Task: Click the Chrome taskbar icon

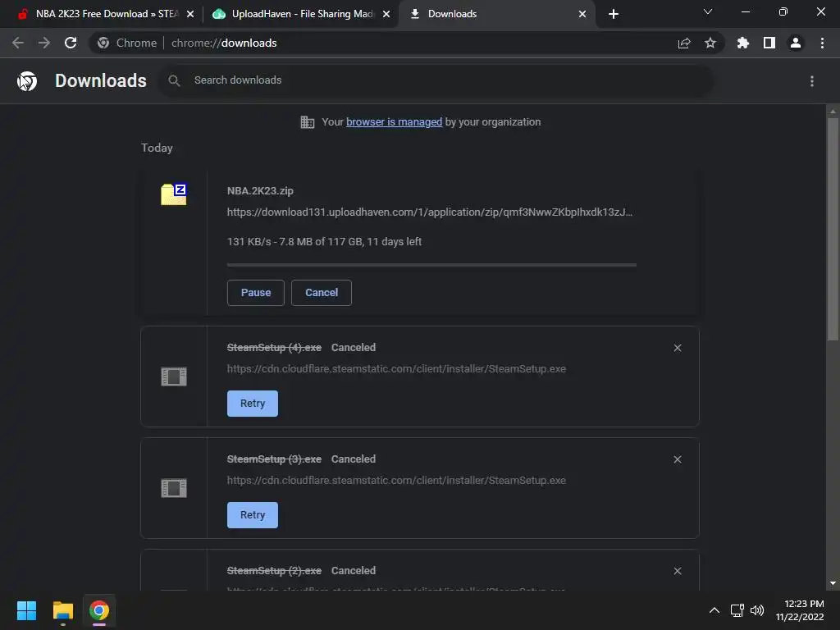Action: click(x=99, y=610)
